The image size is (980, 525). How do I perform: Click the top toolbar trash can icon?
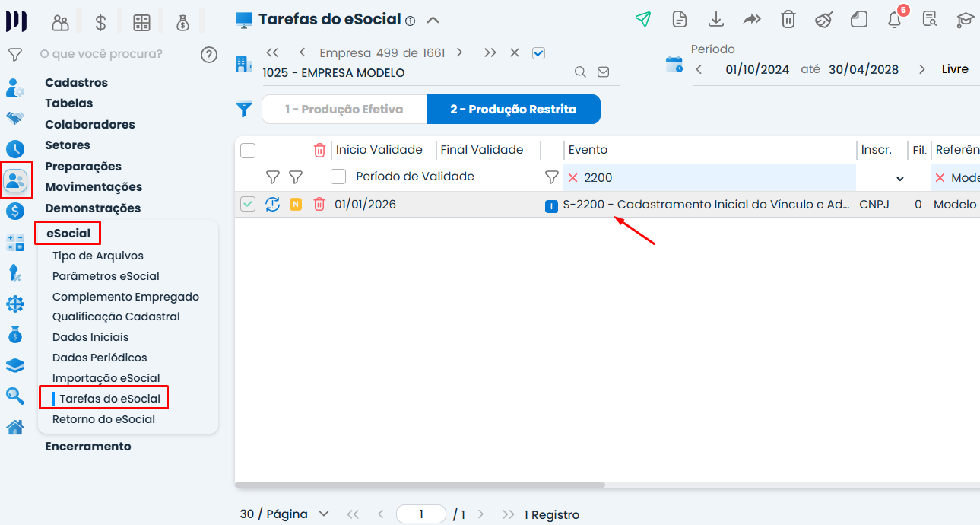[x=788, y=20]
